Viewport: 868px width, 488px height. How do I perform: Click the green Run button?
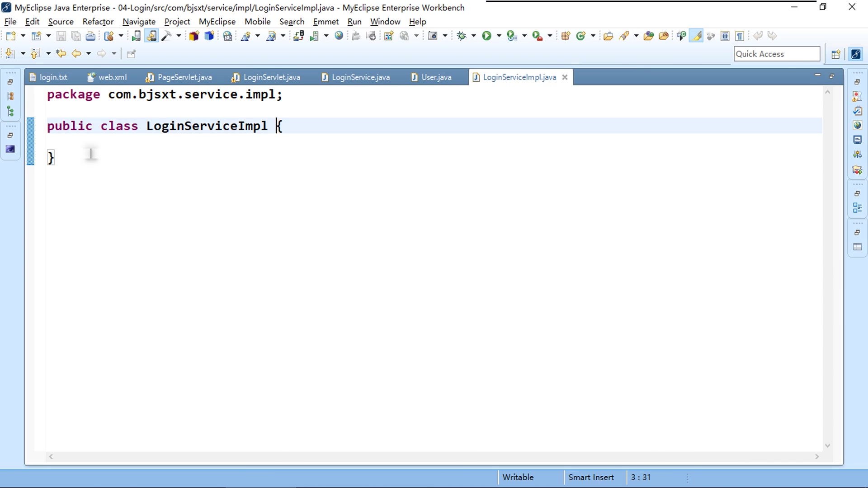click(486, 36)
